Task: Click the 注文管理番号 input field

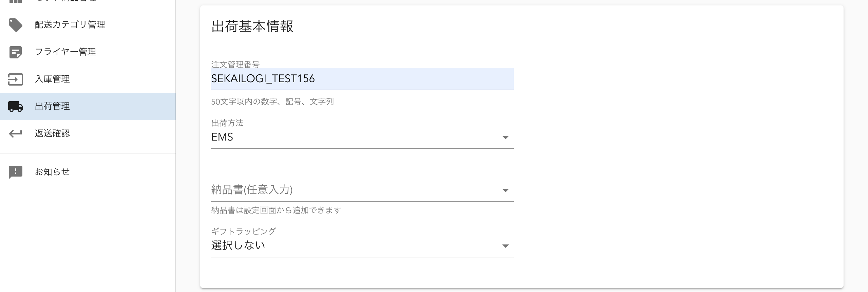Action: pos(362,79)
